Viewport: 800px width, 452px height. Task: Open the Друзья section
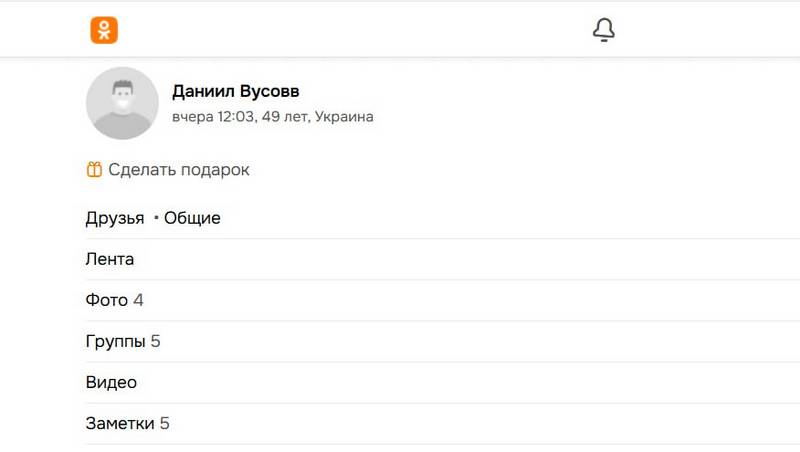[115, 218]
